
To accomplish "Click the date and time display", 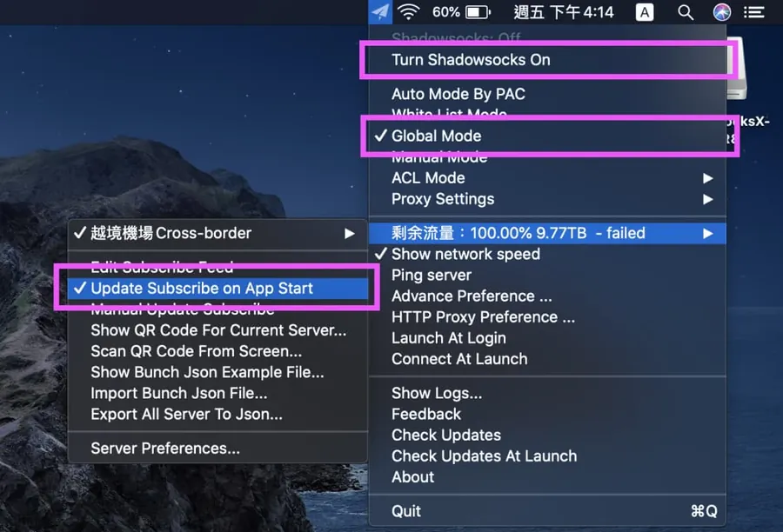I will (563, 12).
